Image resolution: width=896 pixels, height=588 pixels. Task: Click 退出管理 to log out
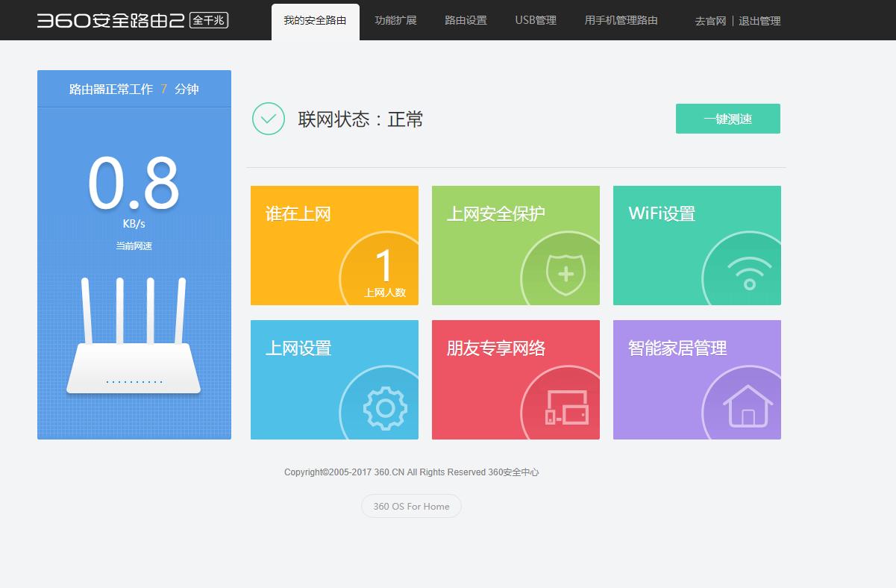[760, 21]
